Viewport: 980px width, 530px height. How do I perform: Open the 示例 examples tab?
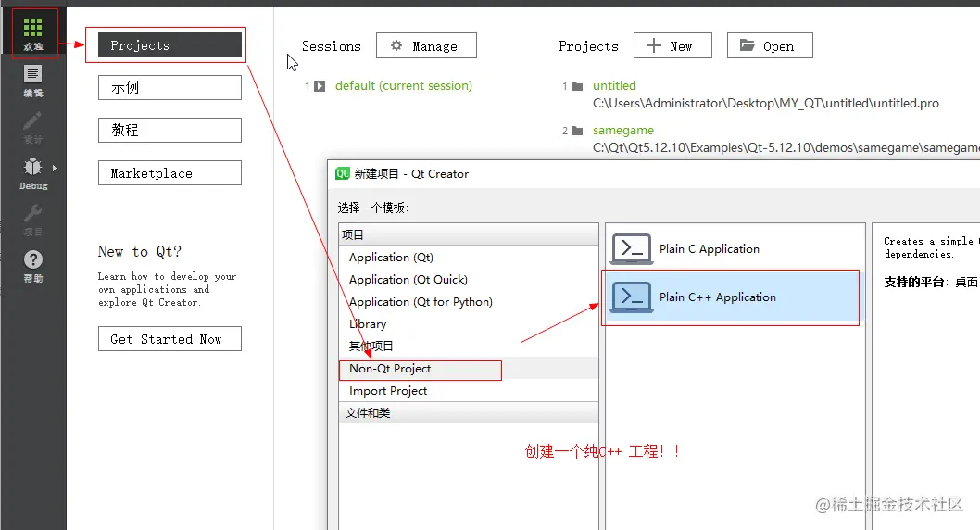170,87
